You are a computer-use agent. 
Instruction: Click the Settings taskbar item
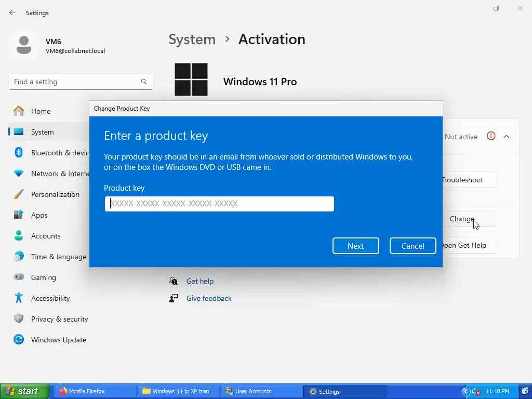click(x=345, y=392)
